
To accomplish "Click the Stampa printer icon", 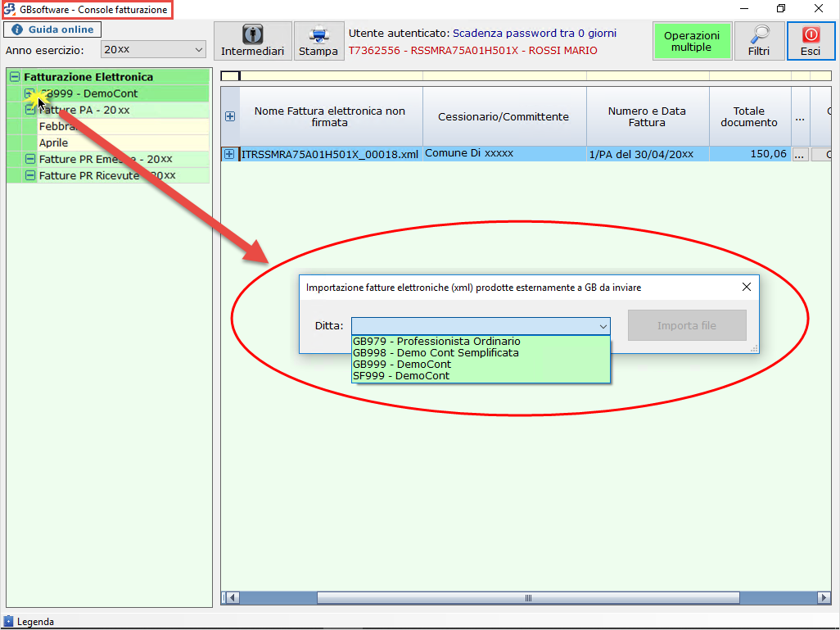I will pos(318,40).
